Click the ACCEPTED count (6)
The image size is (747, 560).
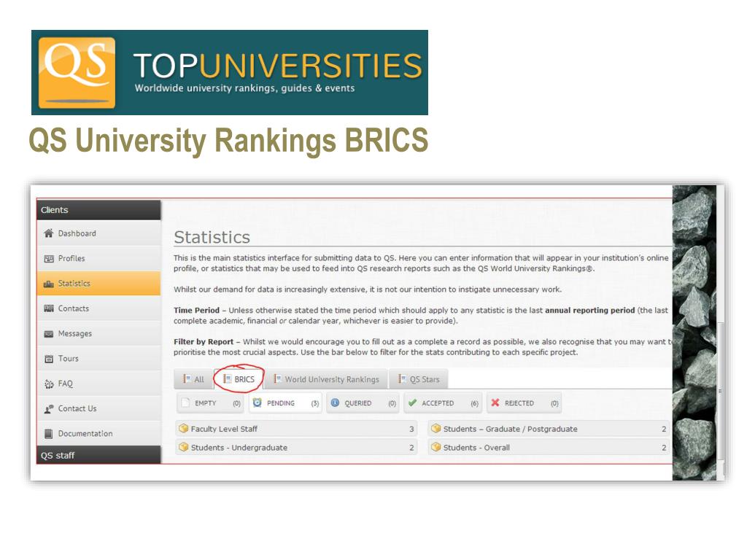pyautogui.click(x=474, y=403)
